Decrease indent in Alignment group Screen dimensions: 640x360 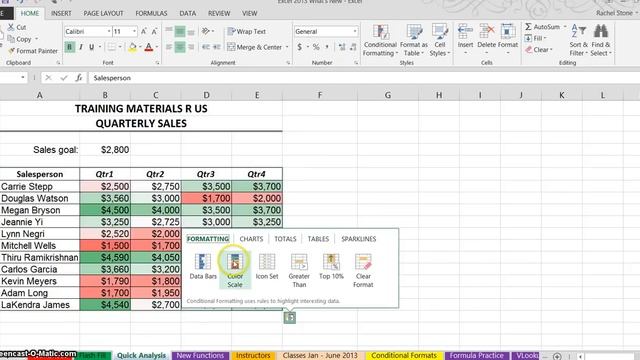(206, 47)
